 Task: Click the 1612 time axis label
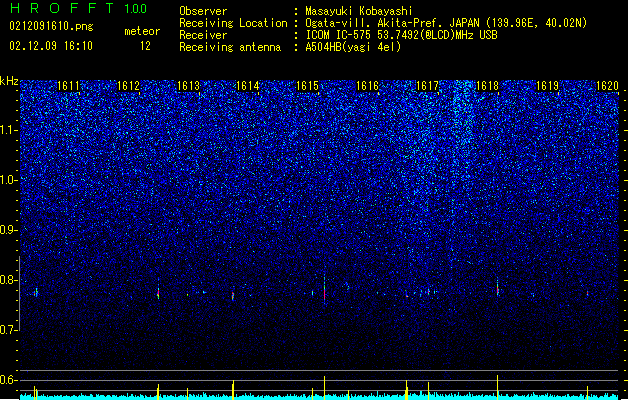(x=128, y=86)
